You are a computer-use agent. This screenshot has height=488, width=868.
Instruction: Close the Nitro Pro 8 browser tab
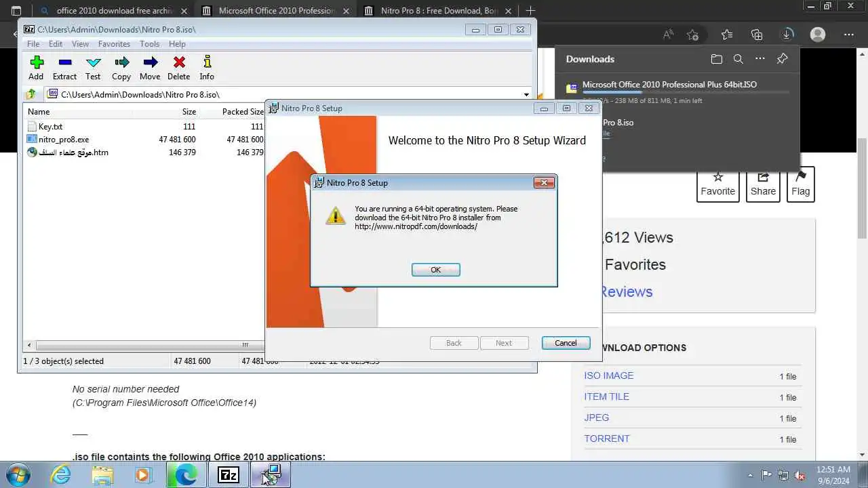click(509, 11)
